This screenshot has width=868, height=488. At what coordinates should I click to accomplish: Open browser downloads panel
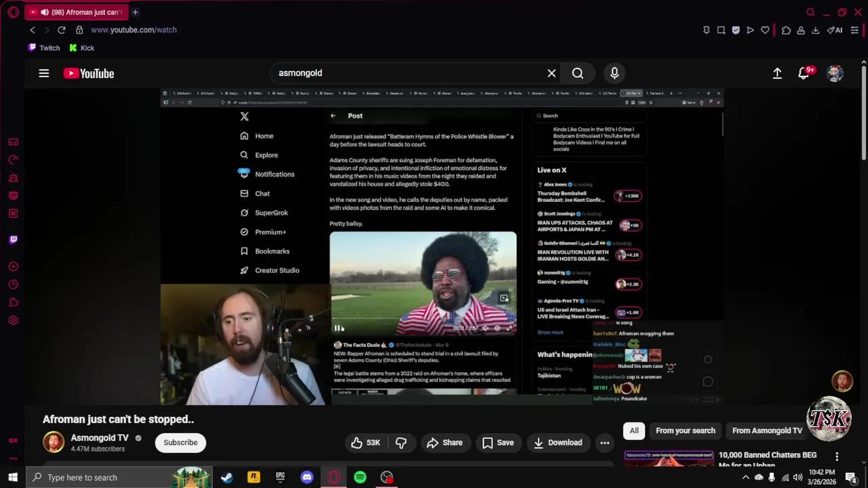pyautogui.click(x=815, y=30)
